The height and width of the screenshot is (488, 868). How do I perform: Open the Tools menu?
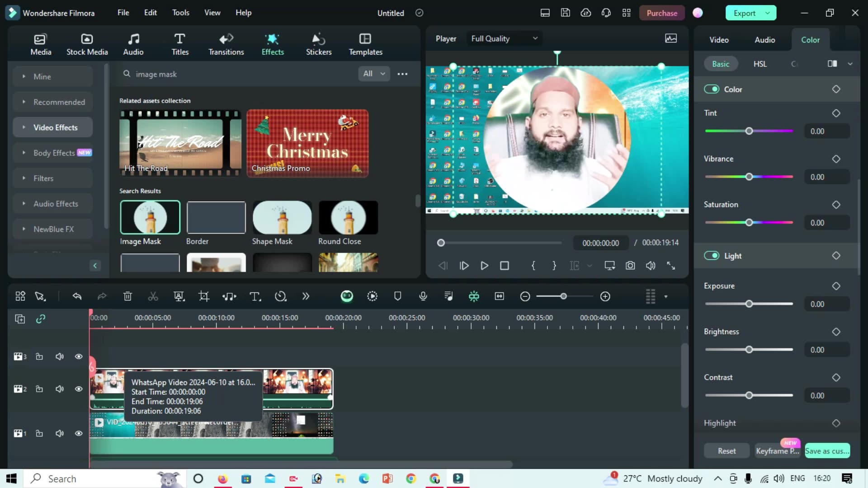180,12
